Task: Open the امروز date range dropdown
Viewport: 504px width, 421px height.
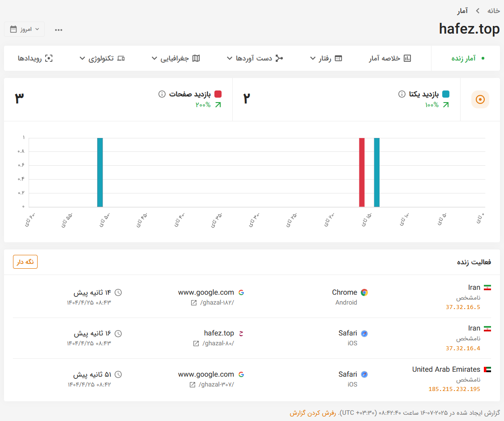Action: [x=25, y=29]
